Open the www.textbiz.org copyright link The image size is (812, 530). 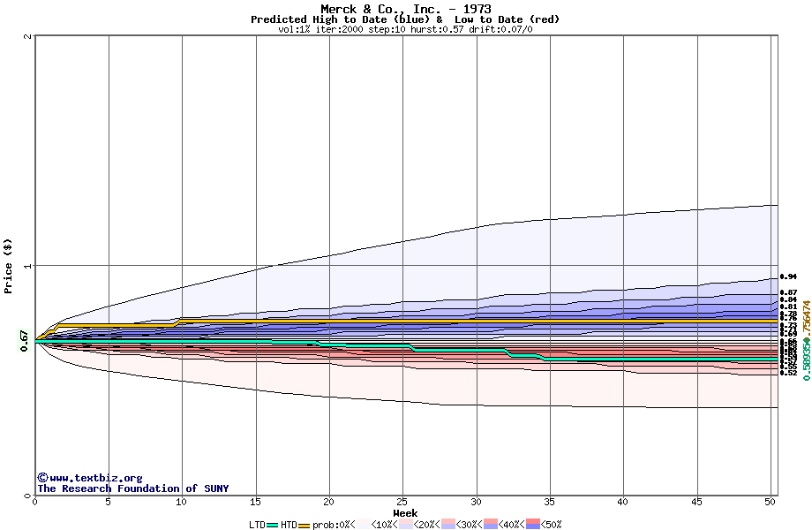pos(90,478)
